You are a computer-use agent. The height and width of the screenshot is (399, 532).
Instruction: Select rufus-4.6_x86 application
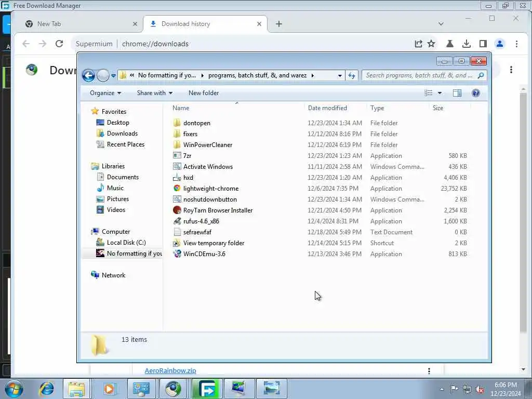pos(201,221)
